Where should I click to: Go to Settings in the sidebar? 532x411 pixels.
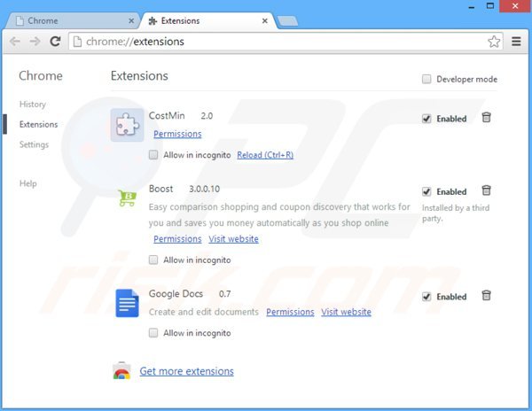point(34,144)
